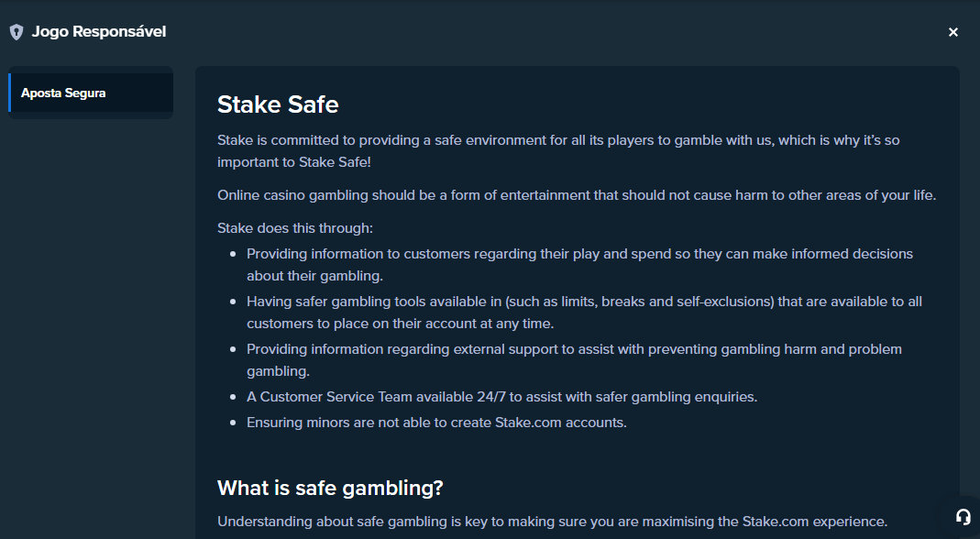This screenshot has width=980, height=539.
Task: Click 'important to Stake Safe!' text line
Action: 293,162
